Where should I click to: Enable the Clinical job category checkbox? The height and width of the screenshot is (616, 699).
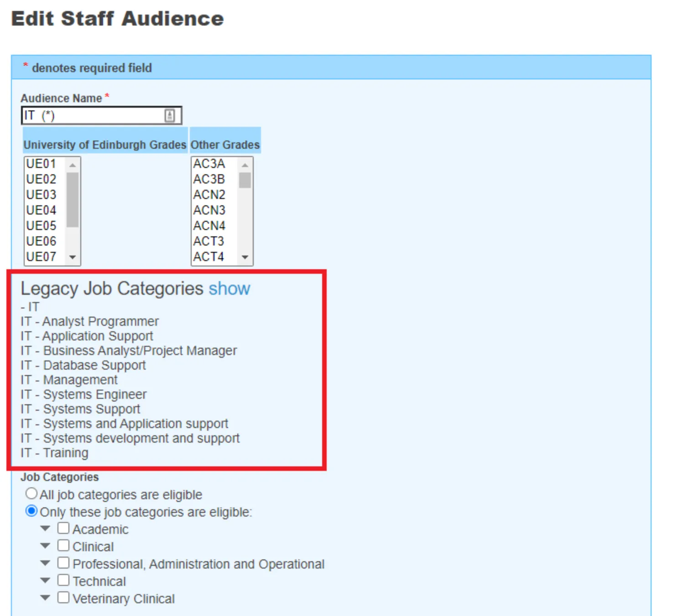point(63,546)
